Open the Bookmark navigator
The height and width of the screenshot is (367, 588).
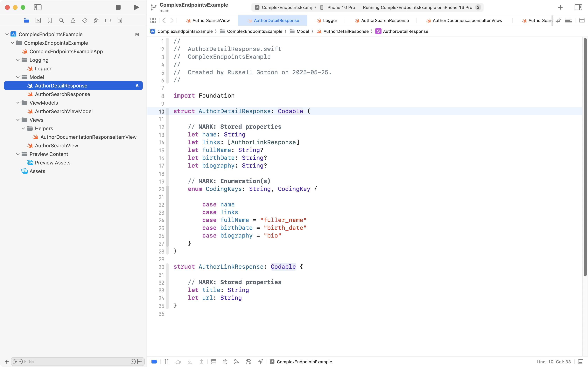50,21
